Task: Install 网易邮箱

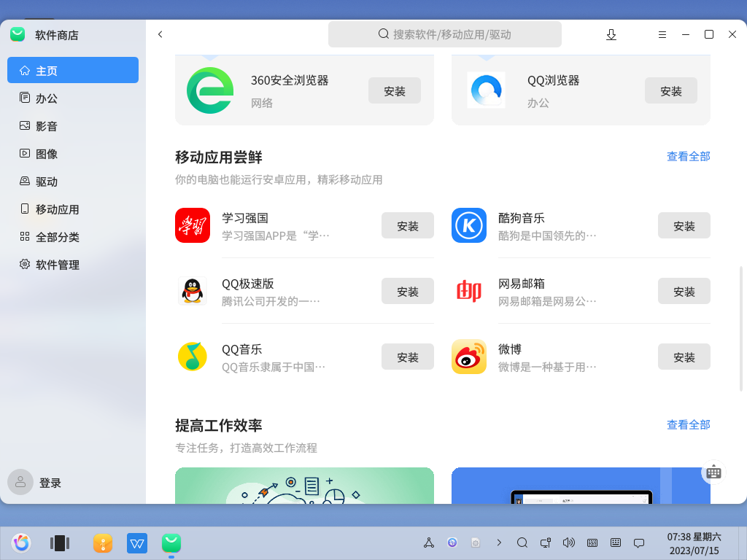Action: [x=684, y=291]
